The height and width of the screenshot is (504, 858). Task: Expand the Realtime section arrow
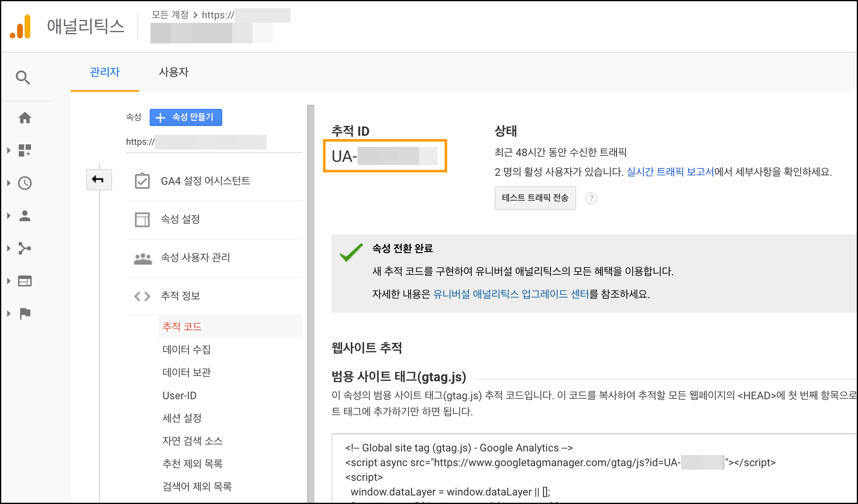click(9, 183)
